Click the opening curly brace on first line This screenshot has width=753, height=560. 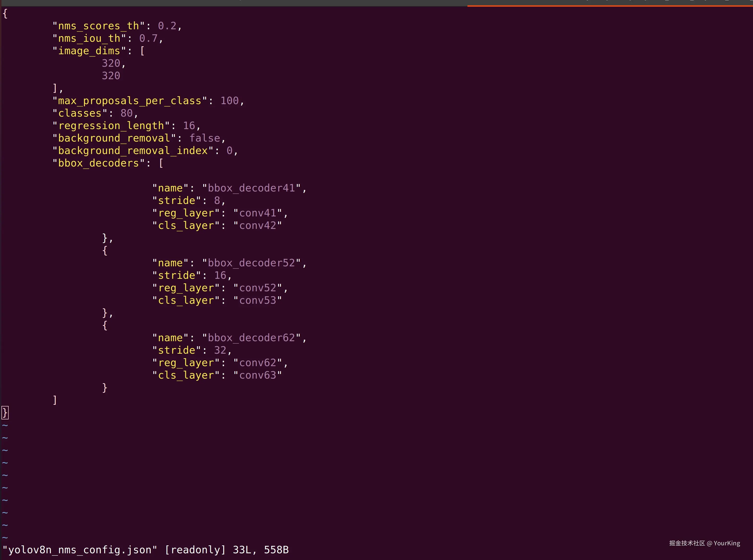coord(5,14)
